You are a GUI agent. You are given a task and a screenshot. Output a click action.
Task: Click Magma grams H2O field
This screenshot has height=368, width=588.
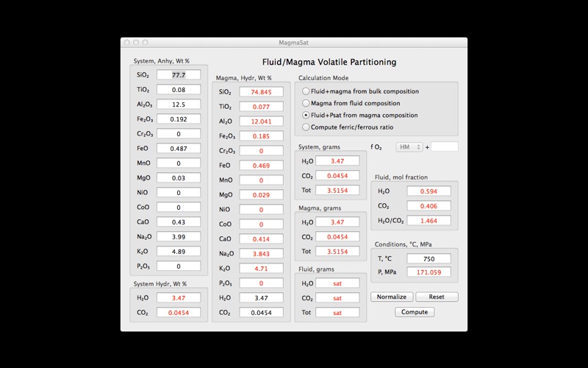[337, 222]
